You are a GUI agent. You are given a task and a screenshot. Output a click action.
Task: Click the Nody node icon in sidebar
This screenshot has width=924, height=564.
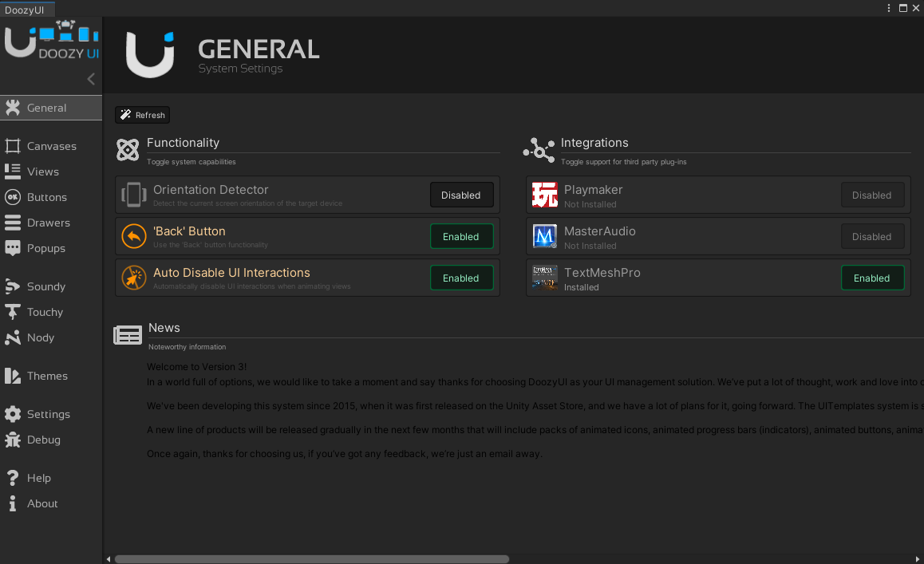(13, 337)
